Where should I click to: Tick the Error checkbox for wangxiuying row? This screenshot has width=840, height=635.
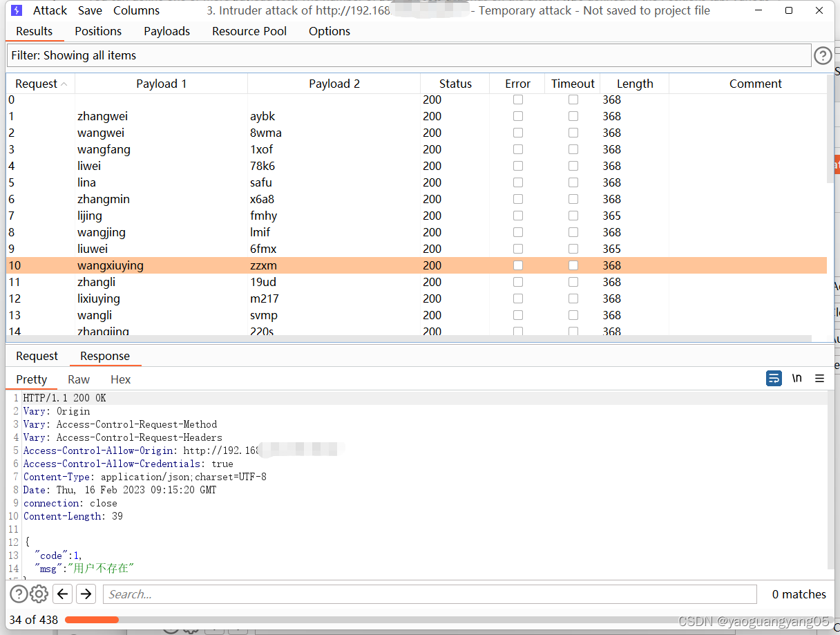(518, 265)
